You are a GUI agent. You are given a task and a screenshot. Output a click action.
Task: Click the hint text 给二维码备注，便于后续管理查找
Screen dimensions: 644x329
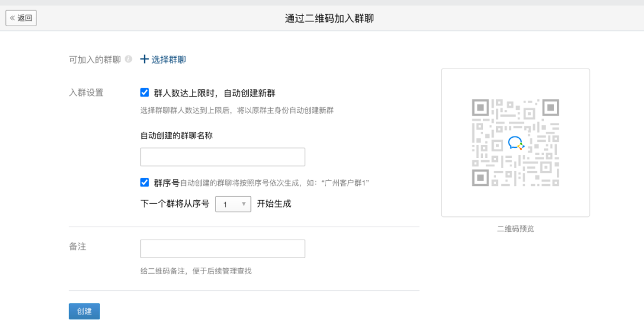point(196,271)
